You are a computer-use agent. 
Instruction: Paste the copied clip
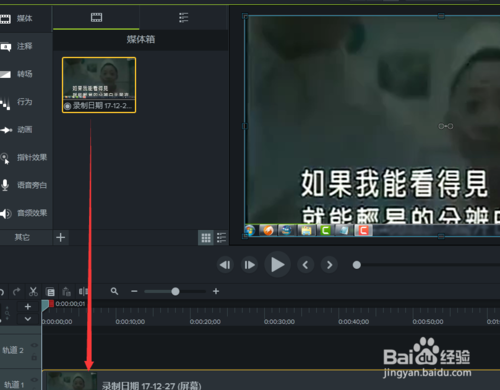click(67, 292)
